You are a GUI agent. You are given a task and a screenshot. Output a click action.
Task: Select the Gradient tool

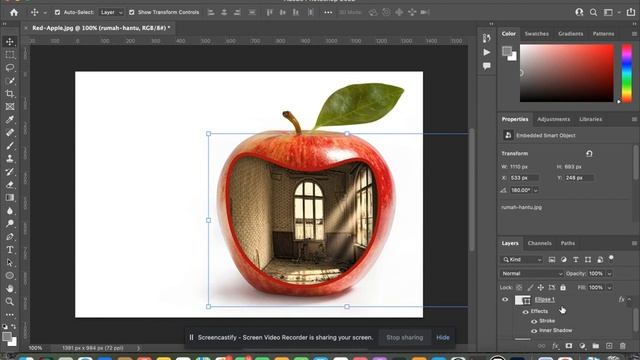click(x=10, y=198)
